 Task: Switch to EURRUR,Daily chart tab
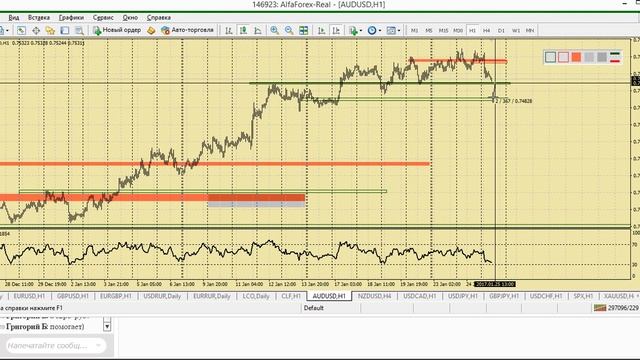[212, 296]
